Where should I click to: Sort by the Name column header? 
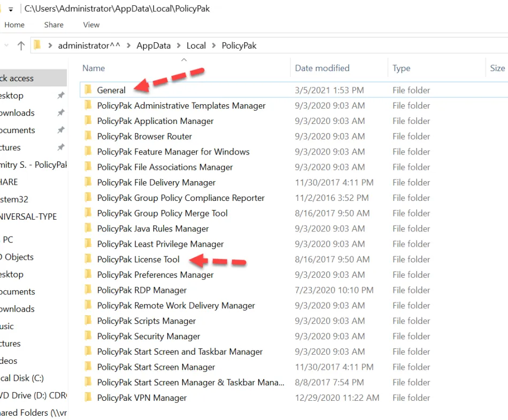[x=94, y=68]
